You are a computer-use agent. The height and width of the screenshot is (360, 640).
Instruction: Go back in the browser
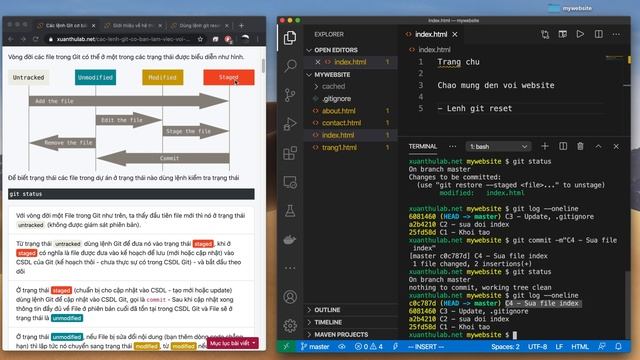tap(11, 39)
